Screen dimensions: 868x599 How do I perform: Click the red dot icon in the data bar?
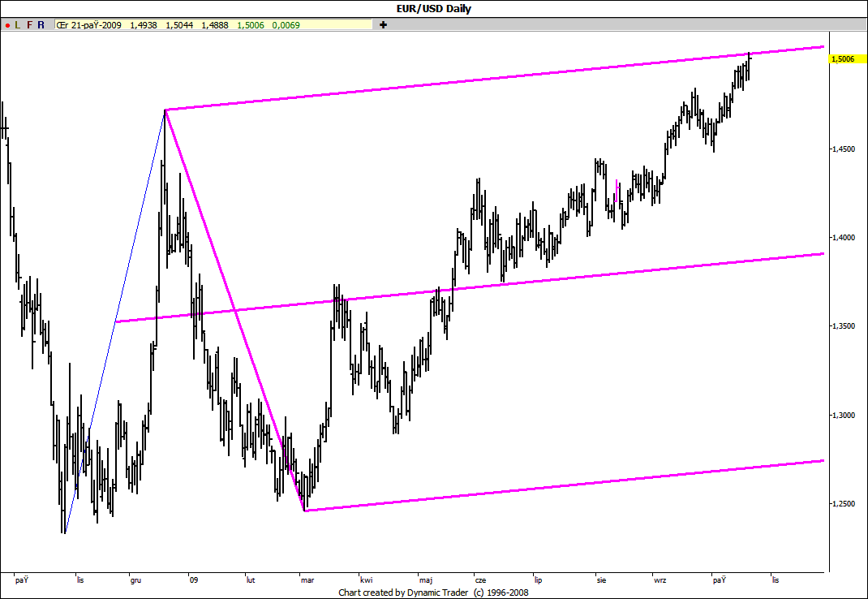click(8, 25)
